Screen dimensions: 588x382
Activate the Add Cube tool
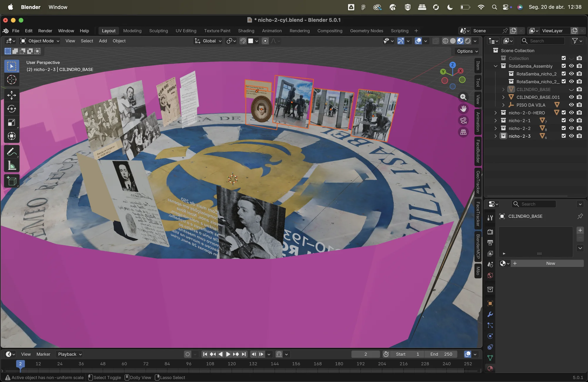coord(12,181)
